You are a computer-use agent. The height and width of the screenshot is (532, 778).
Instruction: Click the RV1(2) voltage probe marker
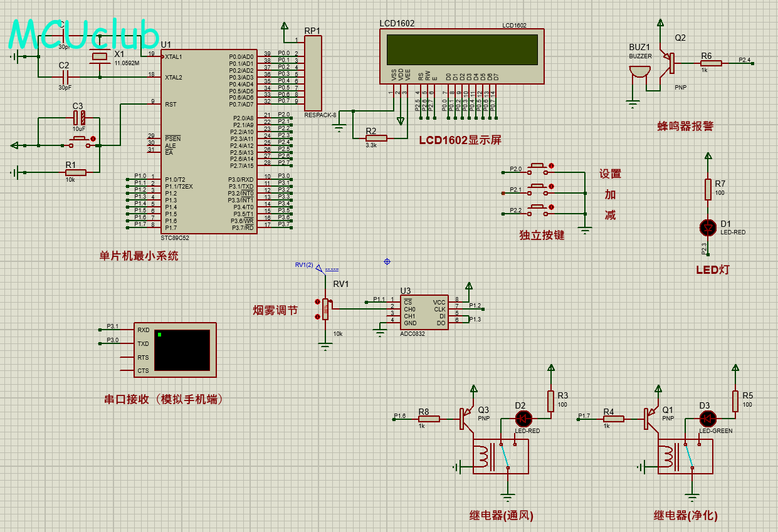pos(320,269)
